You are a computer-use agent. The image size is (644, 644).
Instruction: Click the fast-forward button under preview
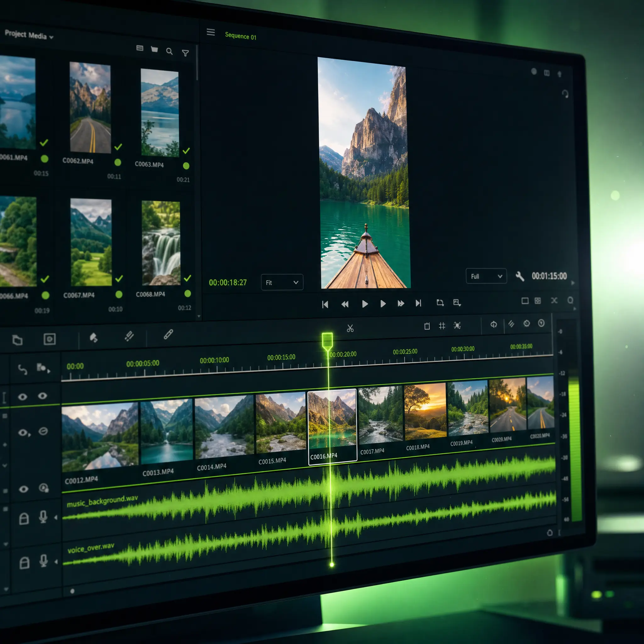tap(401, 303)
